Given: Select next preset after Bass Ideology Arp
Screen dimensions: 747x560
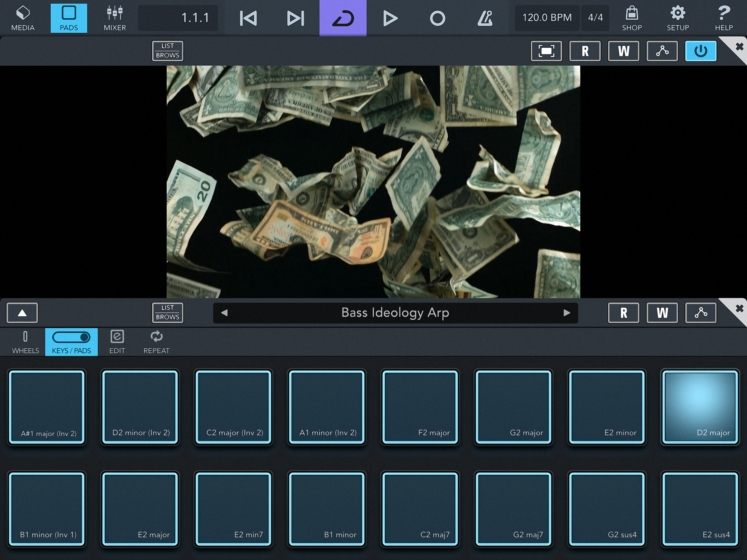Looking at the screenshot, I should click(x=567, y=313).
